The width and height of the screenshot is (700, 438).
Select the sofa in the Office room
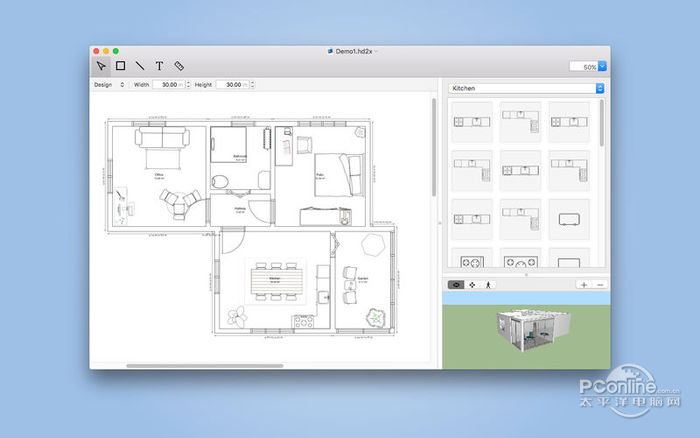(162, 137)
